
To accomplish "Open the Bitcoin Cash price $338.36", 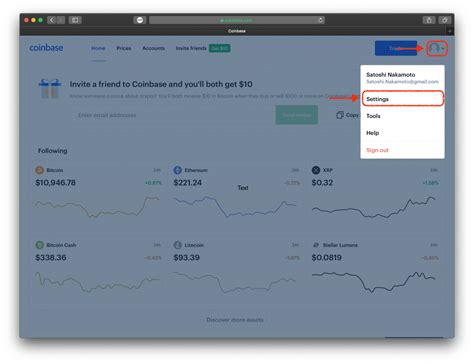I will tap(51, 258).
